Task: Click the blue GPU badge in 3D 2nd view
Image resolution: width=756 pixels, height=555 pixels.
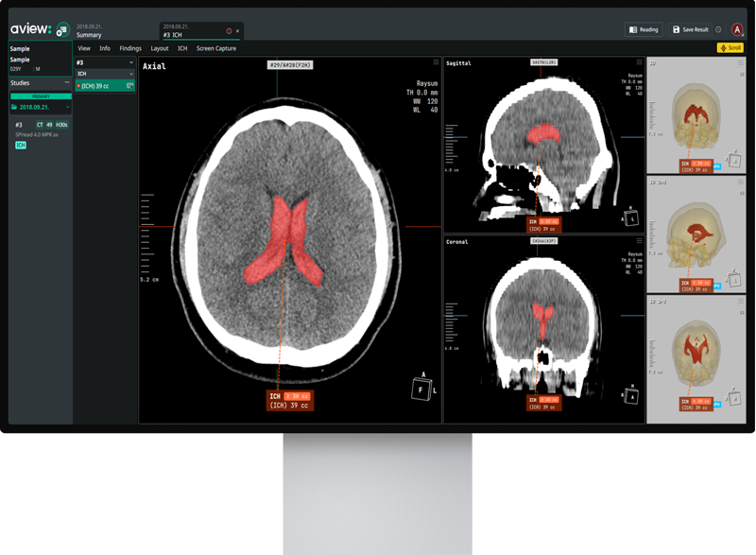Action: coord(717,286)
